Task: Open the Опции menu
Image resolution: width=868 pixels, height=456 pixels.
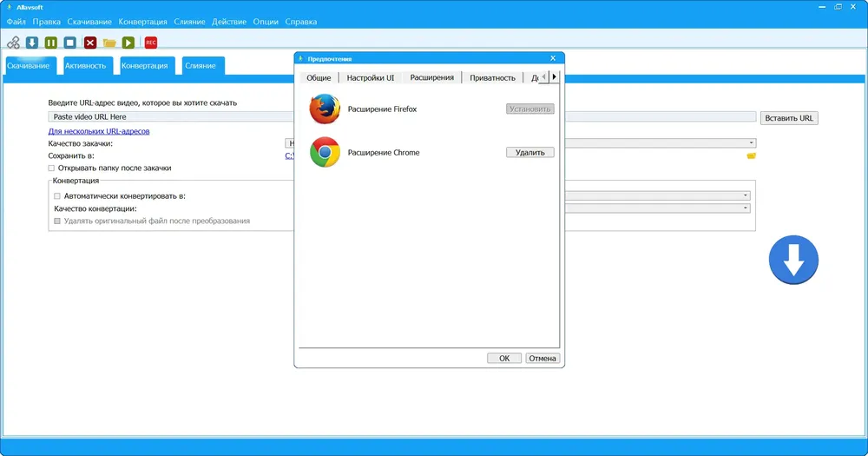Action: click(x=266, y=22)
